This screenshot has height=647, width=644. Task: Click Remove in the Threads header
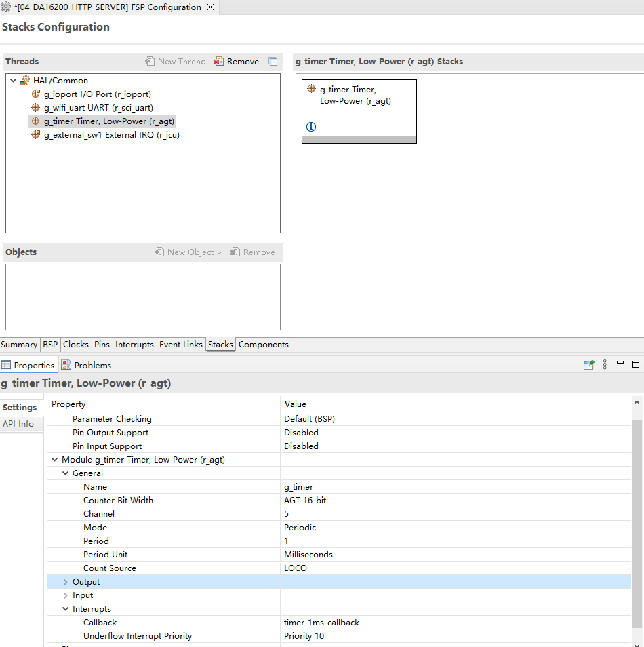pos(237,62)
